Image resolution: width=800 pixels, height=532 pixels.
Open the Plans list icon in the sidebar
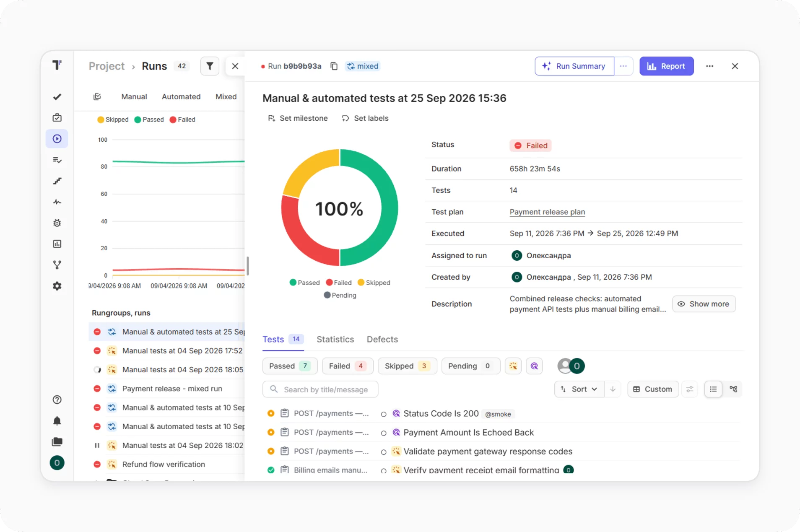coord(57,160)
